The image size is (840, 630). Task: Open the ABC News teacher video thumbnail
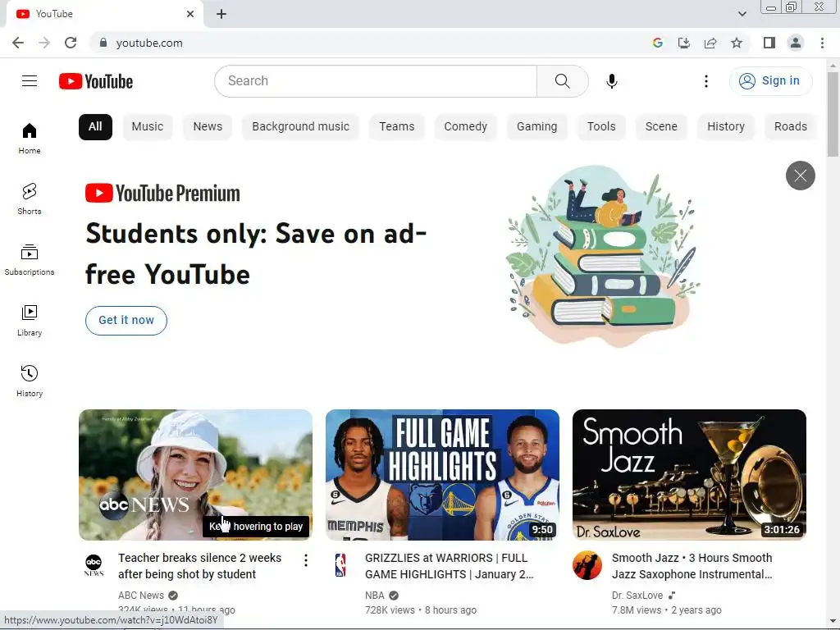point(195,475)
